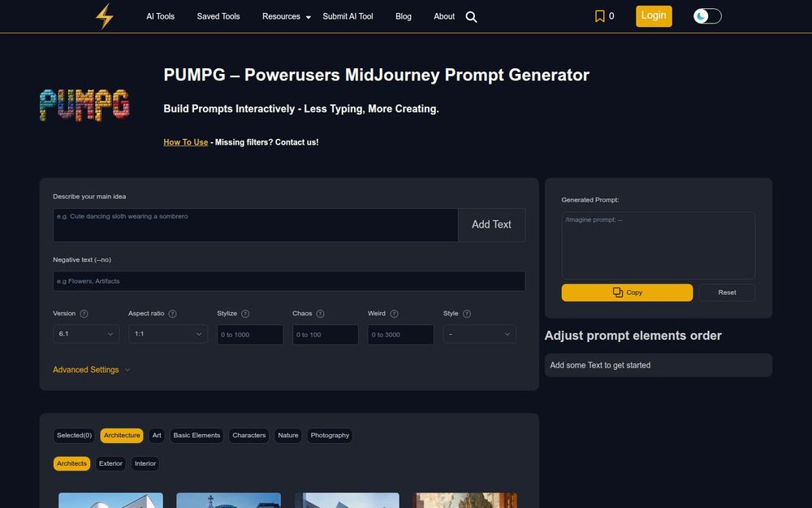The width and height of the screenshot is (812, 508).
Task: Click the Aspect ratio help icon
Action: [172, 314]
